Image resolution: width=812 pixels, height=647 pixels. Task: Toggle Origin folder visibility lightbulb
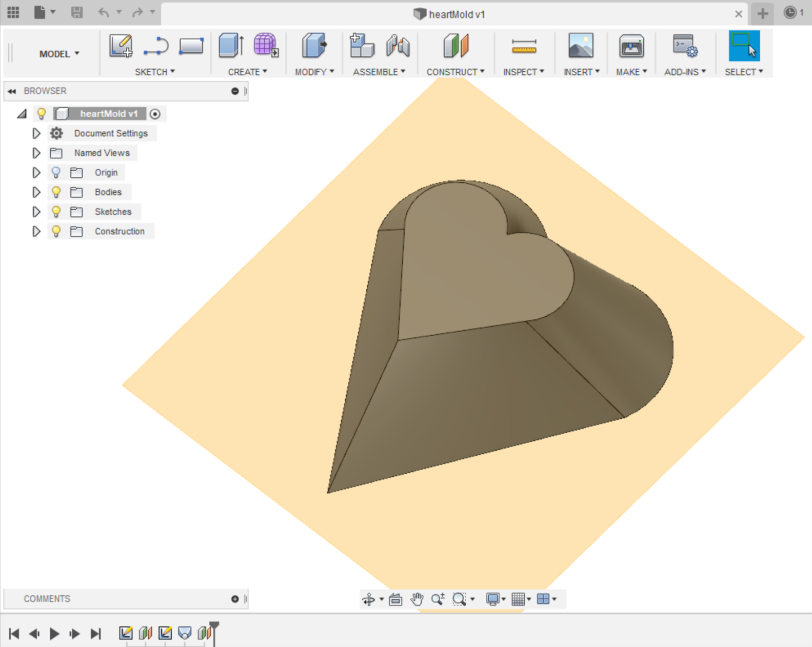click(56, 173)
